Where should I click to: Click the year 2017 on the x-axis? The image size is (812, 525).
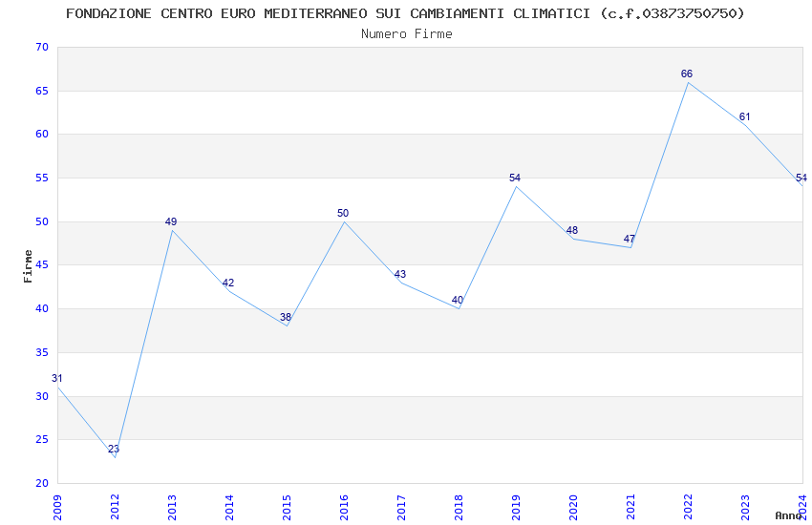[x=401, y=508]
